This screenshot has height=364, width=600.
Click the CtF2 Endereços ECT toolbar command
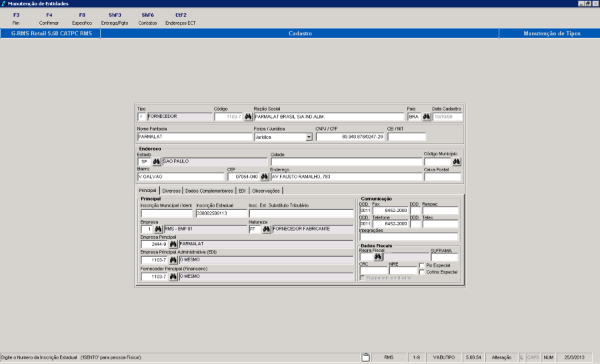[x=181, y=19]
